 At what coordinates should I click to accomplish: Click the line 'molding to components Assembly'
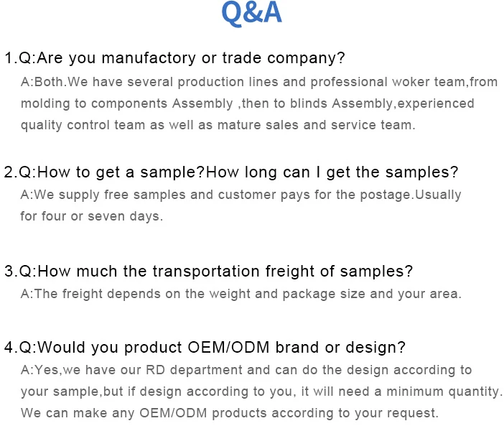point(247,103)
